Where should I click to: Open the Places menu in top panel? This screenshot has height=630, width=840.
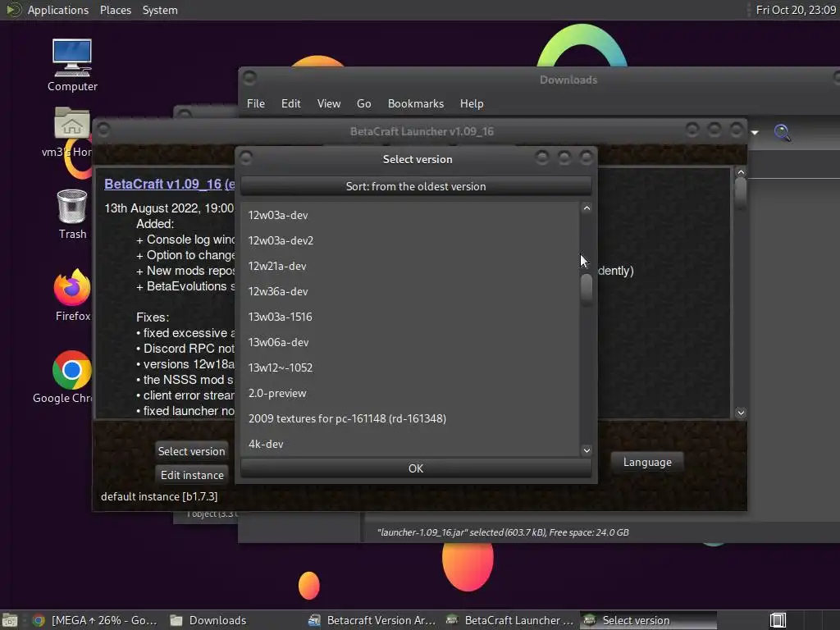(x=116, y=10)
